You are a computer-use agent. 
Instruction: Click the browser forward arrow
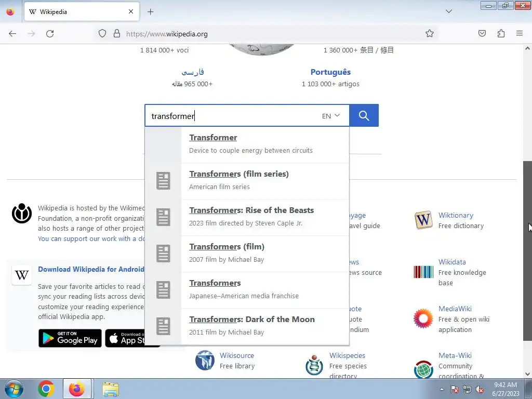[x=31, y=34]
